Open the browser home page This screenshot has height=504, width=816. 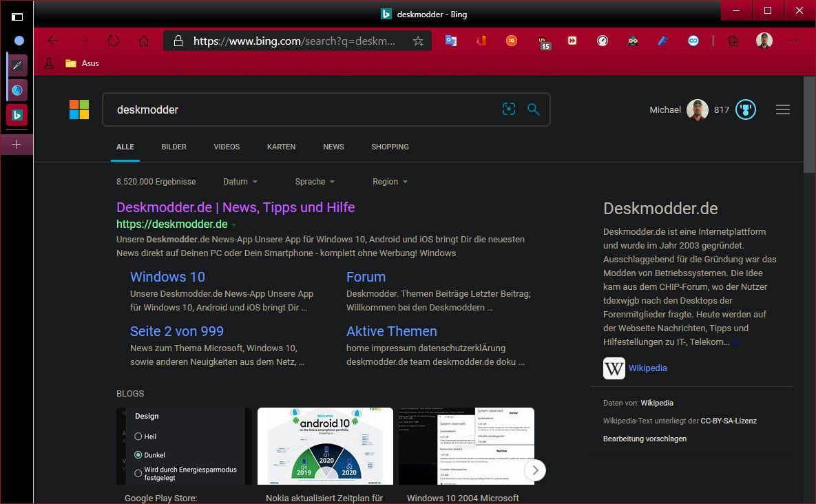[x=144, y=41]
